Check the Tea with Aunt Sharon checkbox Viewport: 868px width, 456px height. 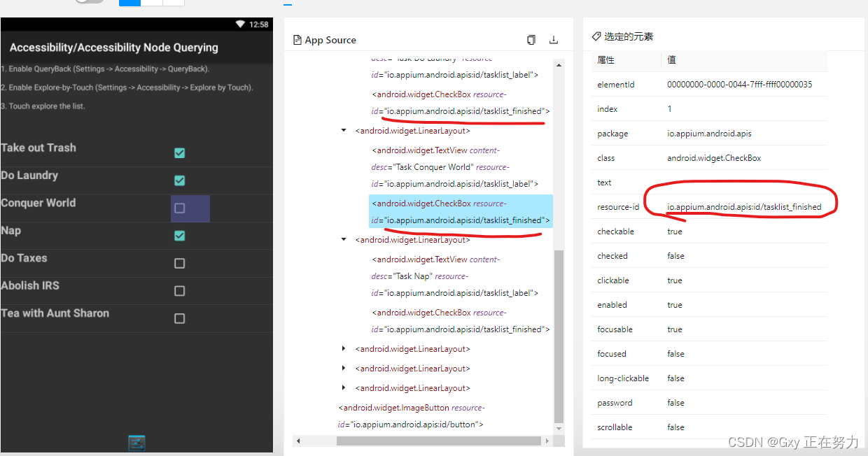tap(179, 318)
